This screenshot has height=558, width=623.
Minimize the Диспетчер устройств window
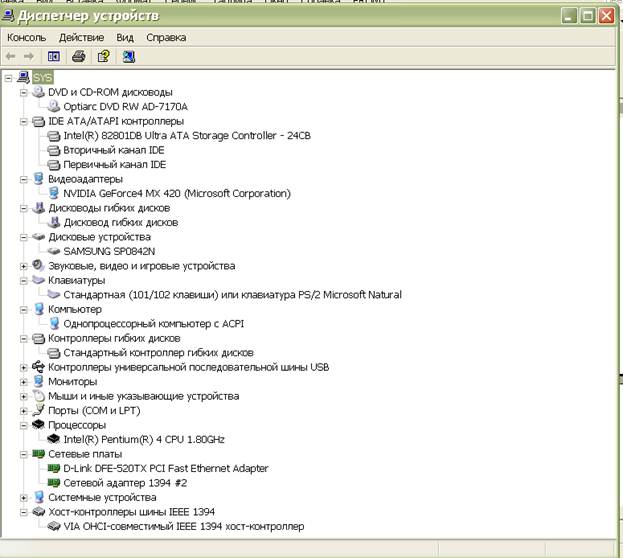click(569, 16)
